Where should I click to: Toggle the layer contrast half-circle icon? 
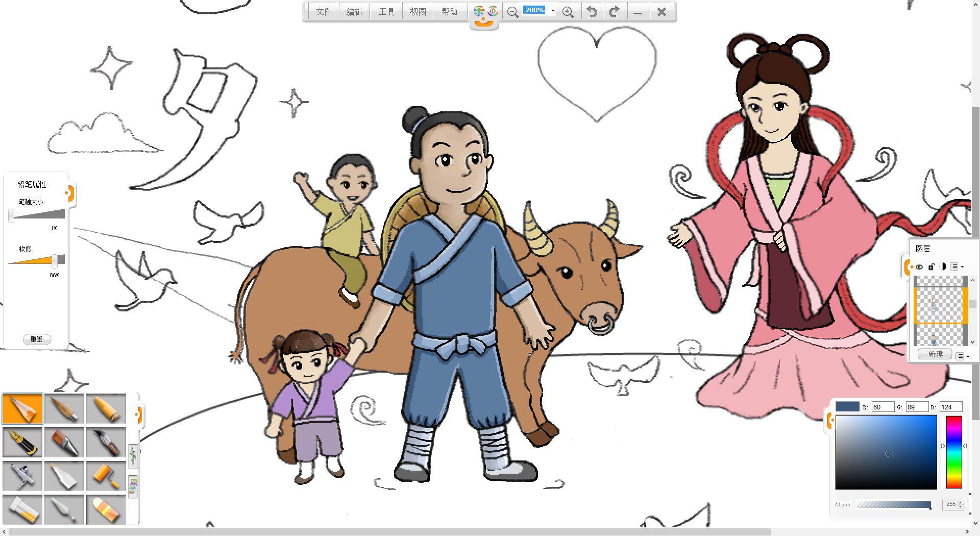tap(943, 266)
